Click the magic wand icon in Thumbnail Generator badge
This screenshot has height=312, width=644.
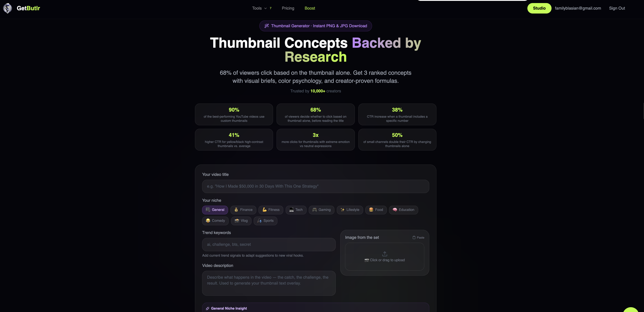coord(267,26)
